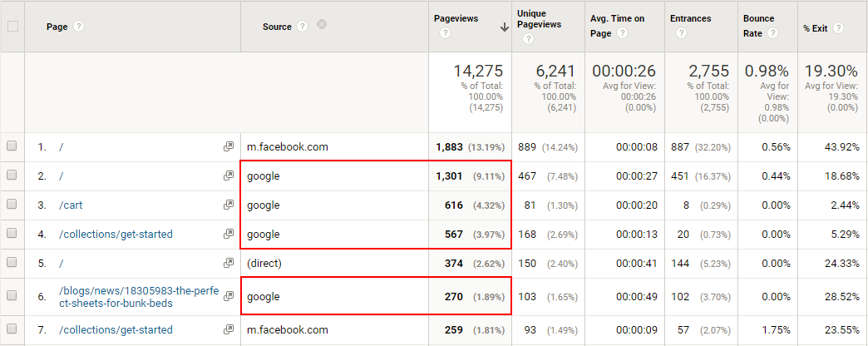
Task: Check the row 1 m.facebook.com checkbox
Action: click(x=12, y=146)
